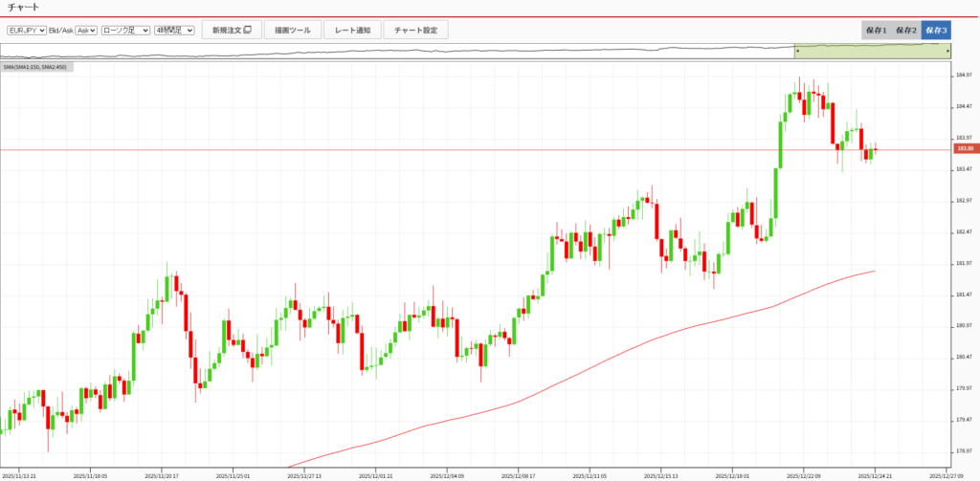Click the popup window icon in 新規注文
The width and height of the screenshot is (980, 481).
247,31
